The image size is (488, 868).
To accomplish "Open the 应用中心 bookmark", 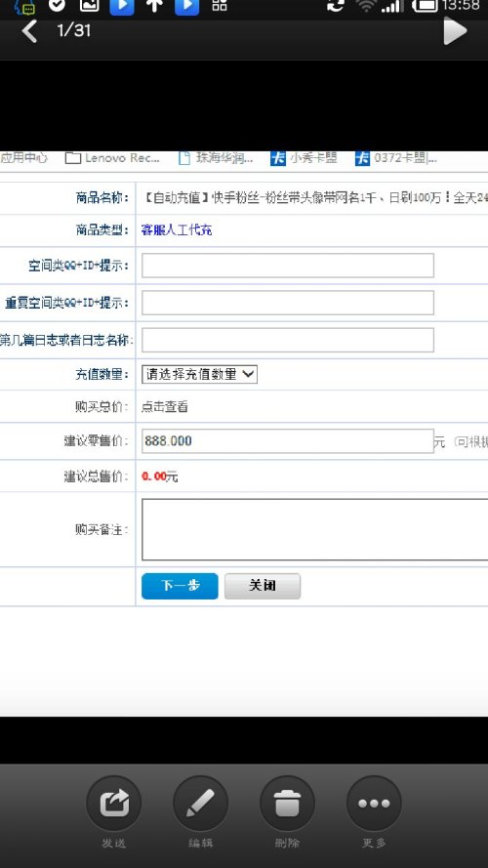I will tap(23, 158).
